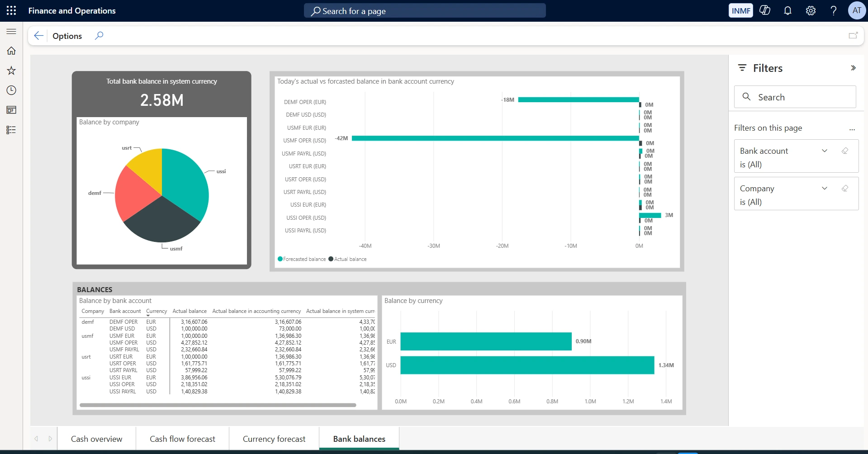Clear the Company filter eraser icon
Viewport: 868px width, 454px height.
tap(844, 189)
